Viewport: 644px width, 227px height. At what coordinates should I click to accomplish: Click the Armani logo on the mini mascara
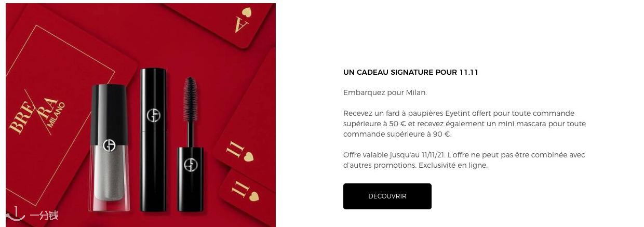tap(191, 165)
